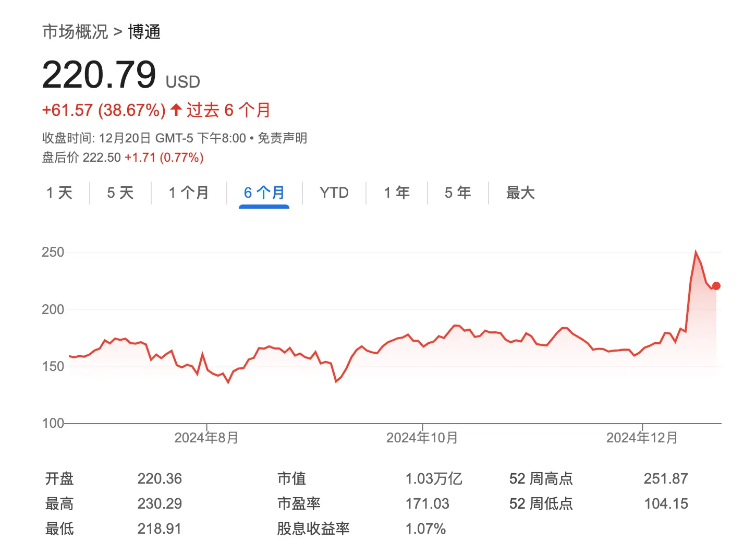Select the 5 天 time range tab
Image resolution: width=756 pixels, height=553 pixels.
pyautogui.click(x=120, y=193)
